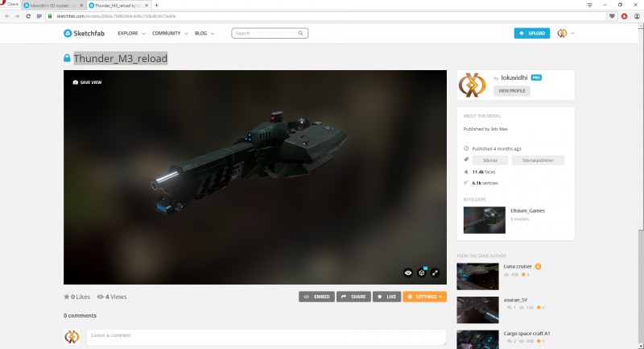Click the Published 4 months ago text

coord(496,149)
